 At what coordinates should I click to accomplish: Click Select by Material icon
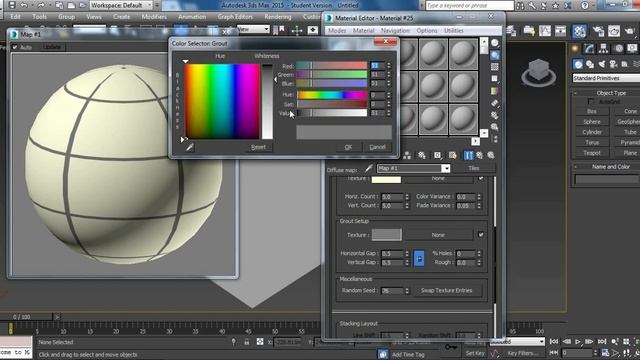point(495,127)
